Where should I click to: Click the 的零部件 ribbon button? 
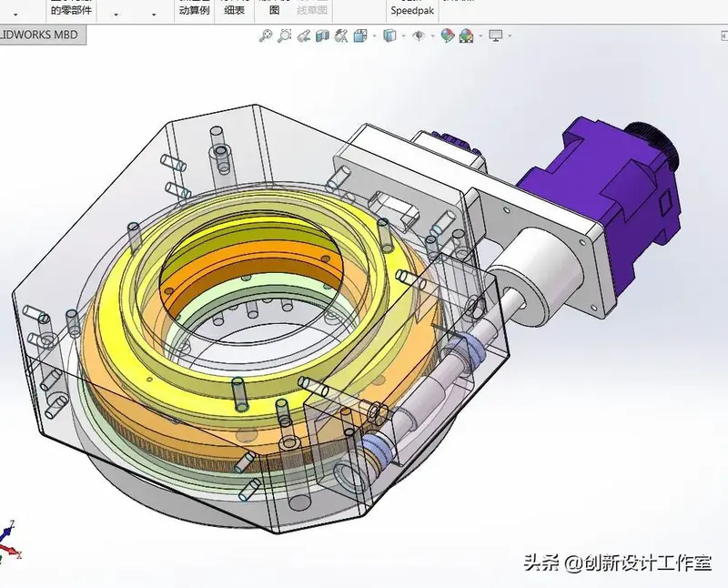[72, 10]
